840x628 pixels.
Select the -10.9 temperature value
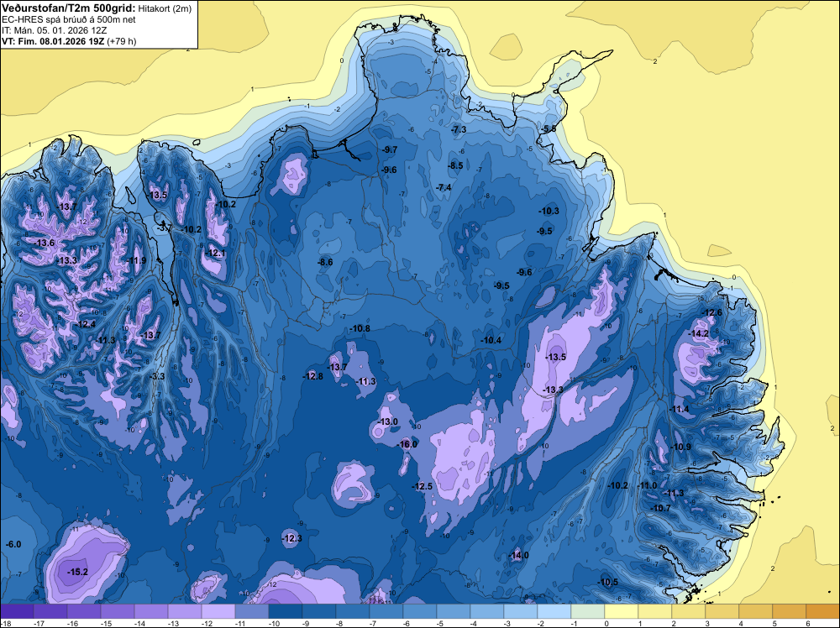click(681, 447)
